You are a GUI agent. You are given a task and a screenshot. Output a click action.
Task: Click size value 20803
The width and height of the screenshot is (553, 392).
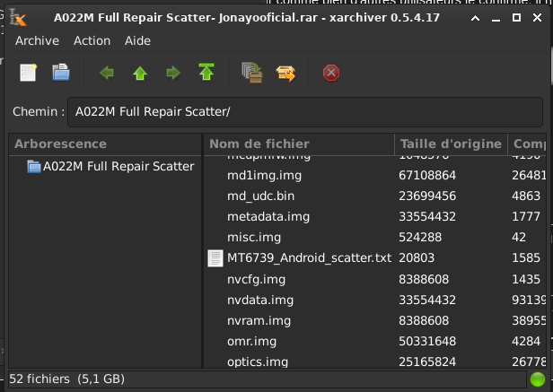tap(417, 258)
